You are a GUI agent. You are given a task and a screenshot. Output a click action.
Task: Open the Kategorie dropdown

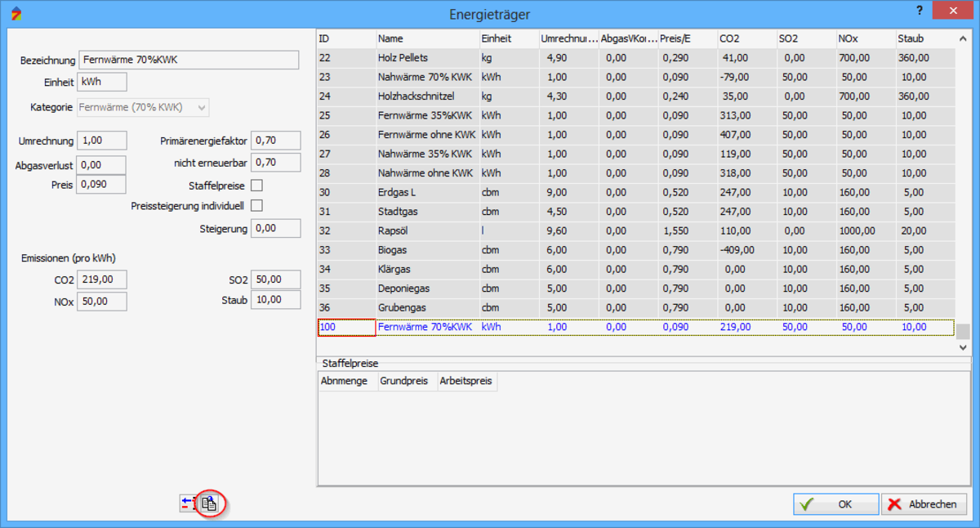(143, 108)
